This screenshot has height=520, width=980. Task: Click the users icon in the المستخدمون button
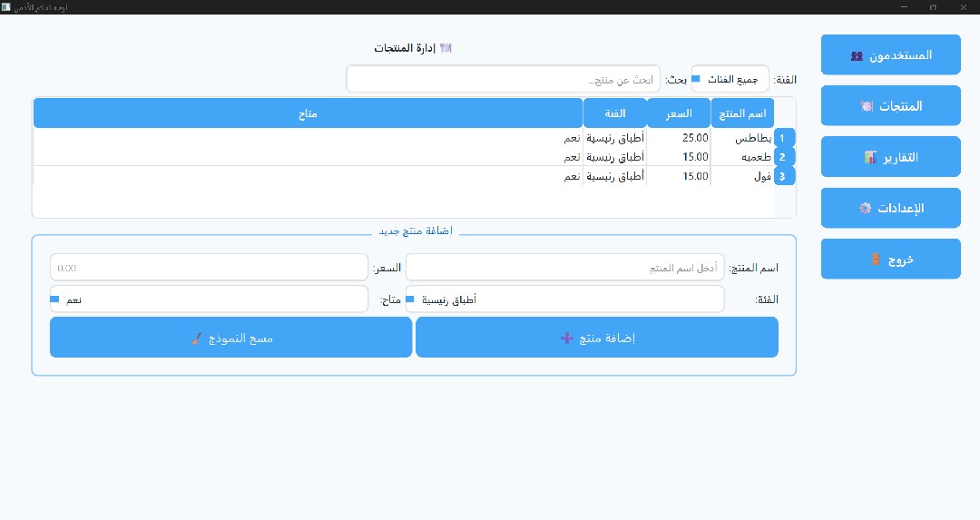coord(857,55)
